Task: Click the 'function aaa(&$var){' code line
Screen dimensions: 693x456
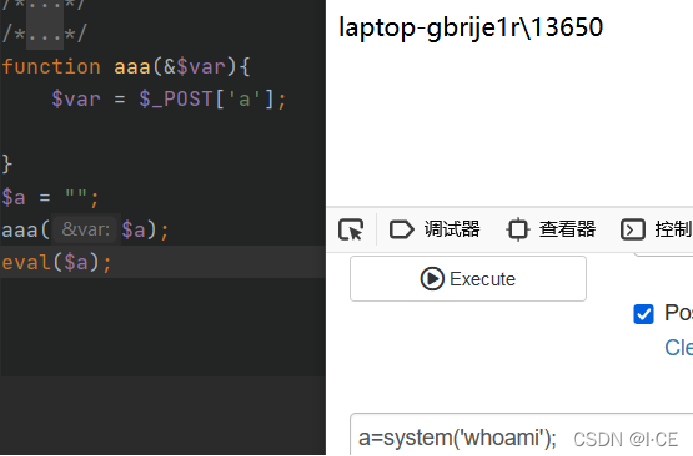Action: [126, 67]
